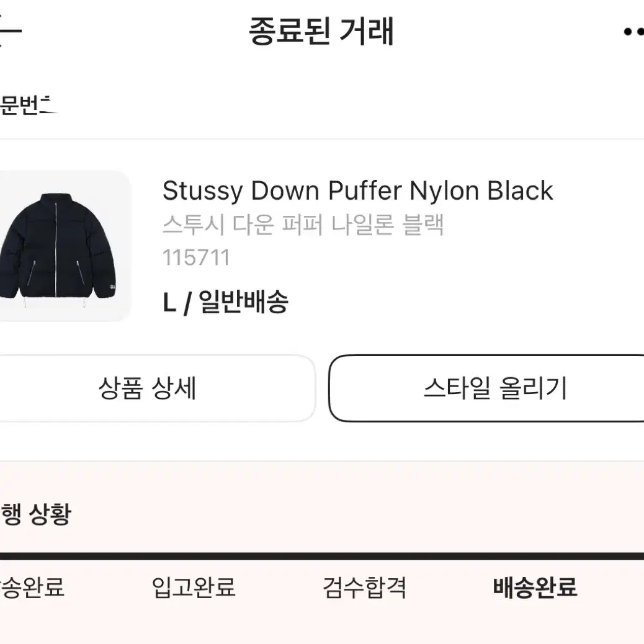Click the black progress status bar
Viewport: 644px width, 644px height.
click(x=322, y=556)
